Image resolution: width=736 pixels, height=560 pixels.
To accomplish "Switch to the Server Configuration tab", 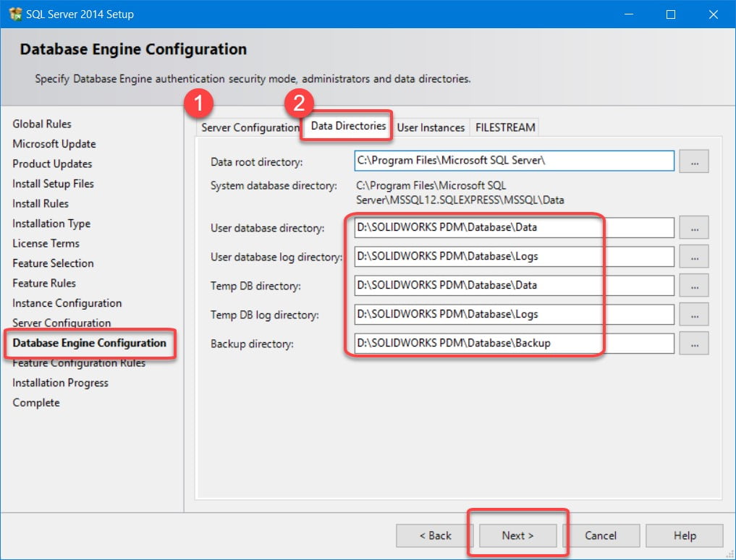I will pyautogui.click(x=250, y=127).
